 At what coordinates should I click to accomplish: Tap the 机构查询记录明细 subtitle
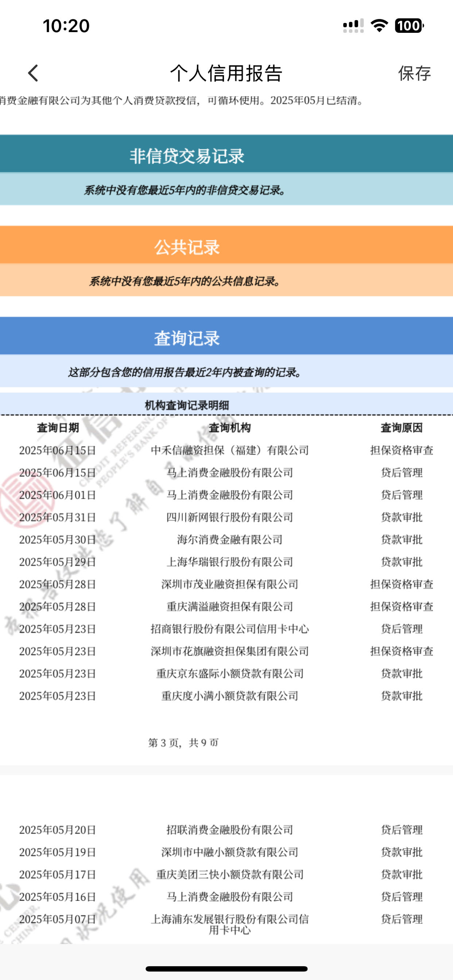coord(186,405)
